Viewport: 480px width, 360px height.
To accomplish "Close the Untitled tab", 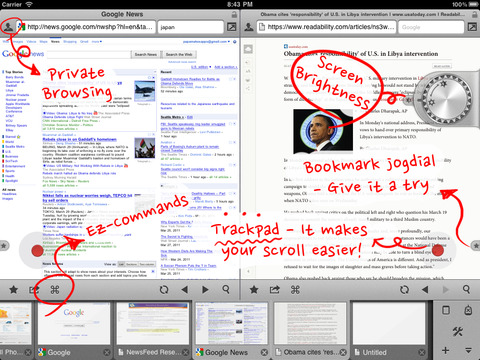I will tap(422, 352).
